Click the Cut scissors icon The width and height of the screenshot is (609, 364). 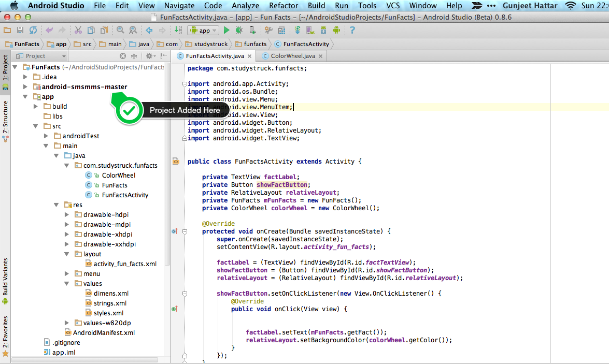click(78, 31)
